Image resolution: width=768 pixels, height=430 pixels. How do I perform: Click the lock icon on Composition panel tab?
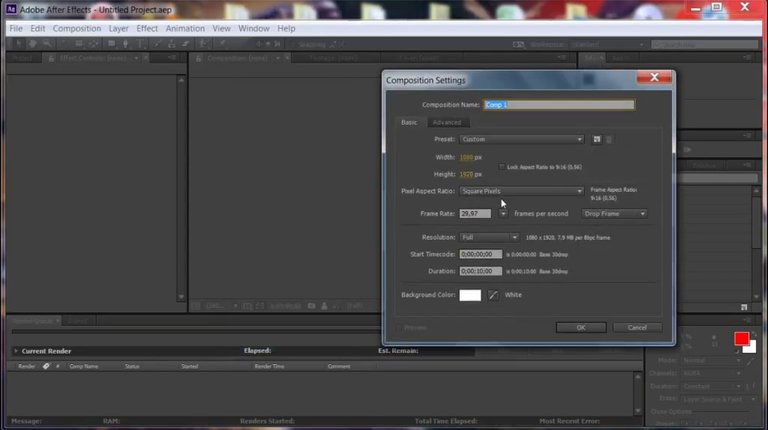click(198, 58)
